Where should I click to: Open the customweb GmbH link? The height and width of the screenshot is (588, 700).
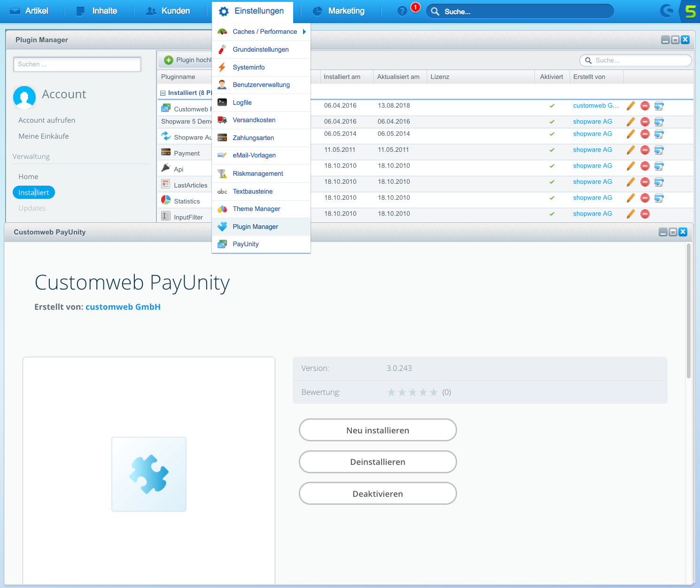point(123,307)
